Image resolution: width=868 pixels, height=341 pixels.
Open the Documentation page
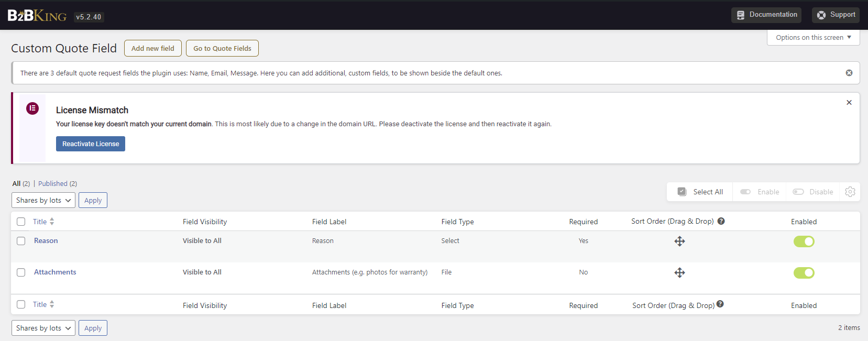pos(767,15)
